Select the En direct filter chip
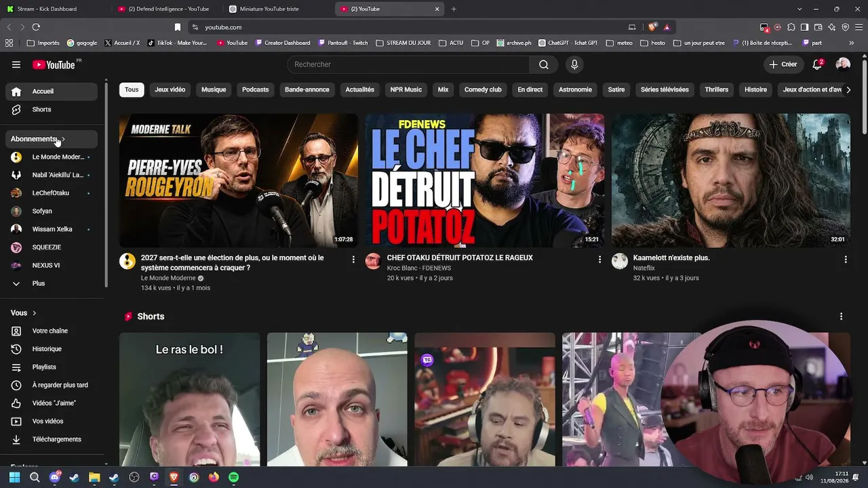The height and width of the screenshot is (488, 868). 530,89
